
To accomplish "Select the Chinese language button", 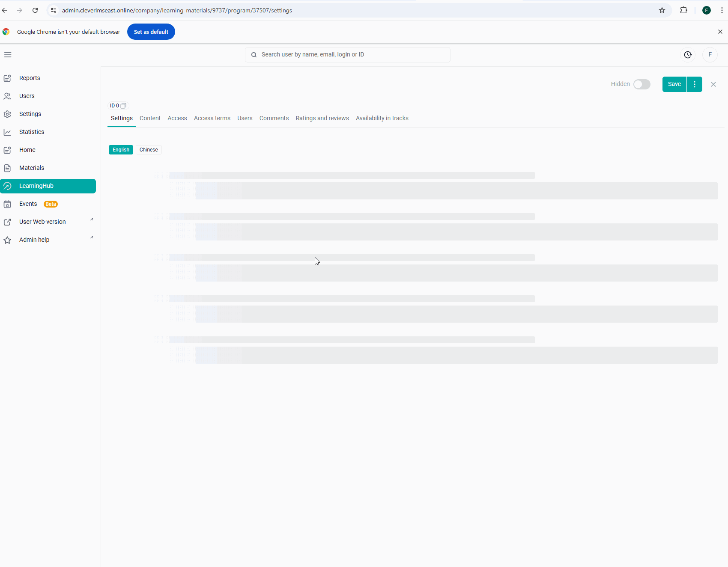I will [x=149, y=150].
